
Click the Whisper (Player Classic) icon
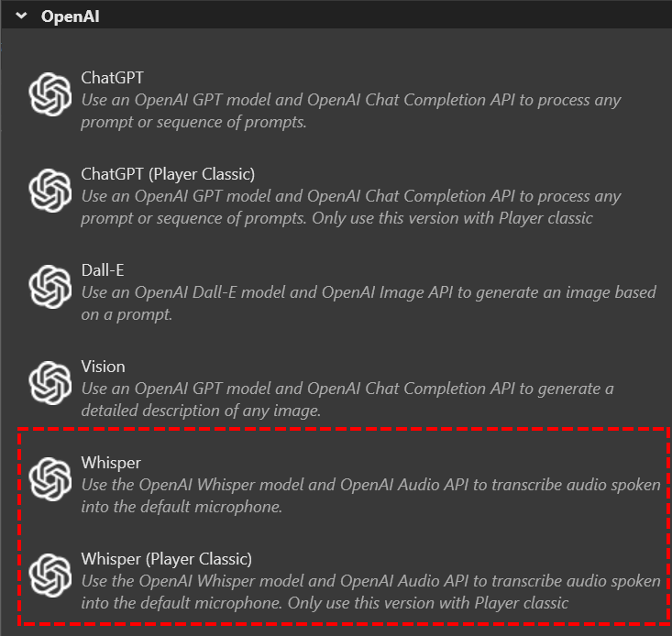[50, 576]
